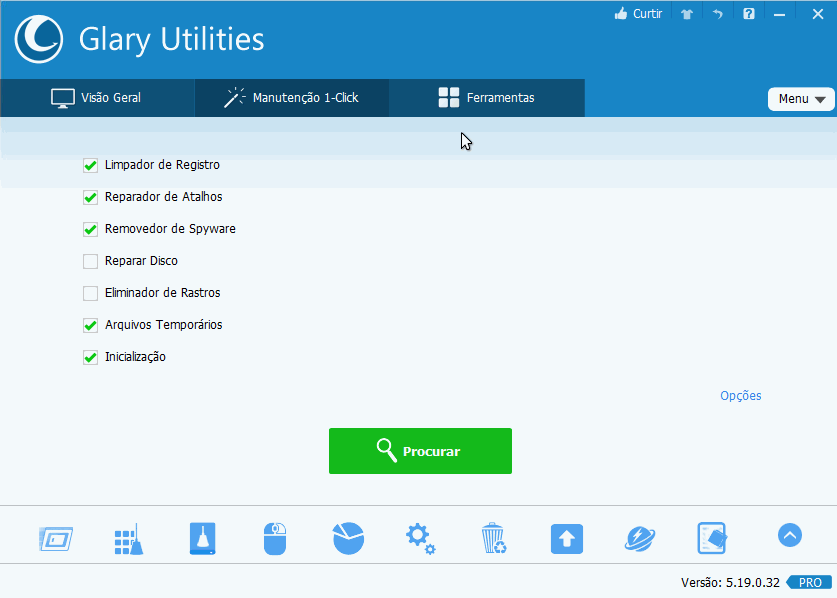
Task: Open the Opções link
Action: [740, 396]
